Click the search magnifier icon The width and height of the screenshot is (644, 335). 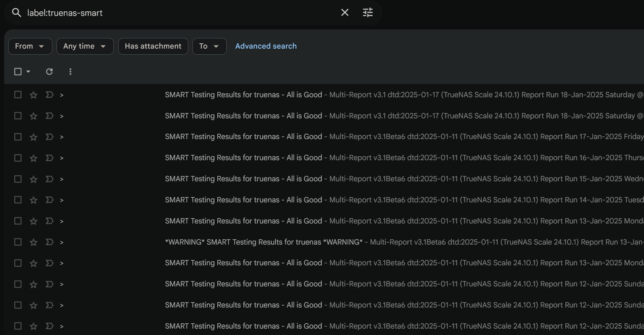16,13
